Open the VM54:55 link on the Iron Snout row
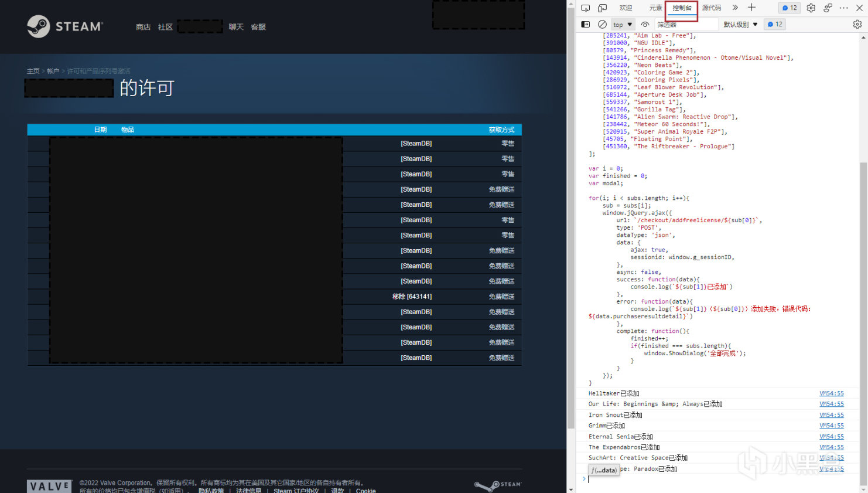This screenshot has width=868, height=493. pyautogui.click(x=832, y=415)
